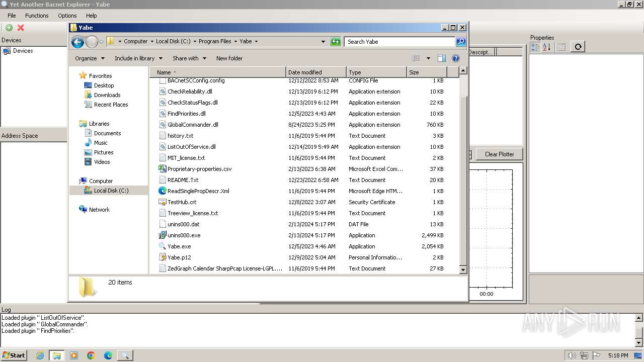This screenshot has height=362, width=644.
Task: Click Categorized sort icon in Properties panel
Action: [x=535, y=47]
